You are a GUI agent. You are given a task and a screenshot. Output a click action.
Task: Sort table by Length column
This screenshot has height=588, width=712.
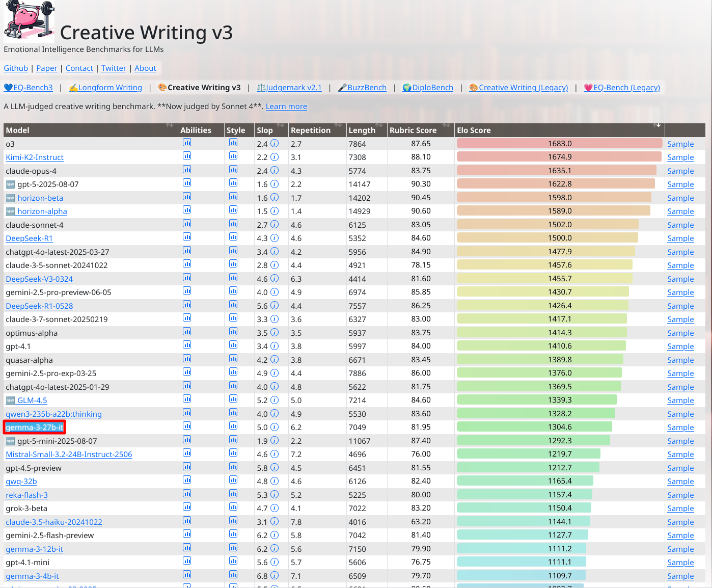click(367, 130)
